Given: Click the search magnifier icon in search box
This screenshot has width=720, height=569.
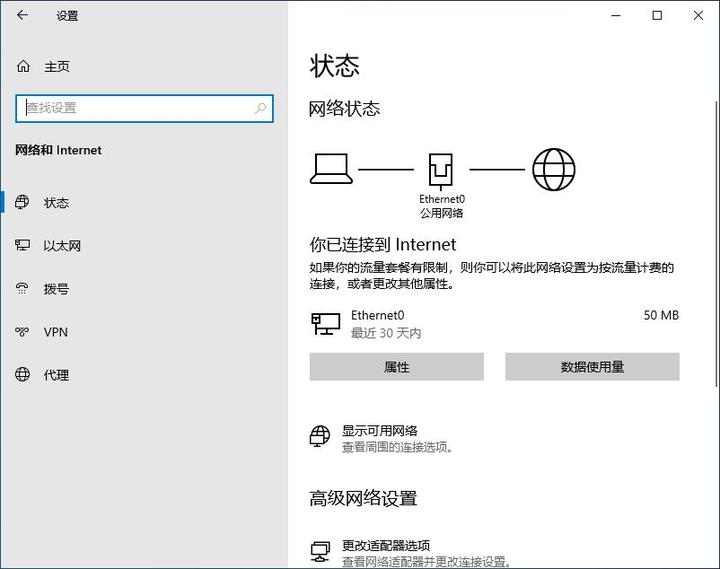Looking at the screenshot, I should 261,108.
